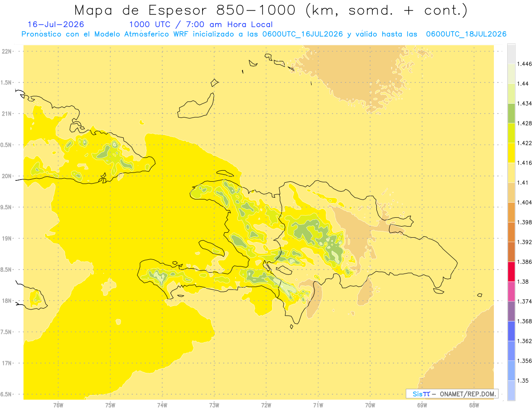Click legend value '1.362'
This screenshot has height=411, width=532.
[x=524, y=341]
